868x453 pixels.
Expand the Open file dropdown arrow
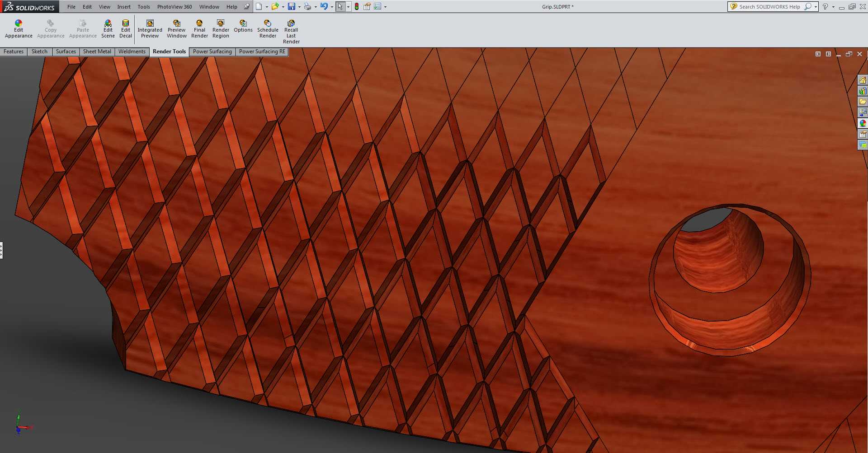(x=283, y=7)
